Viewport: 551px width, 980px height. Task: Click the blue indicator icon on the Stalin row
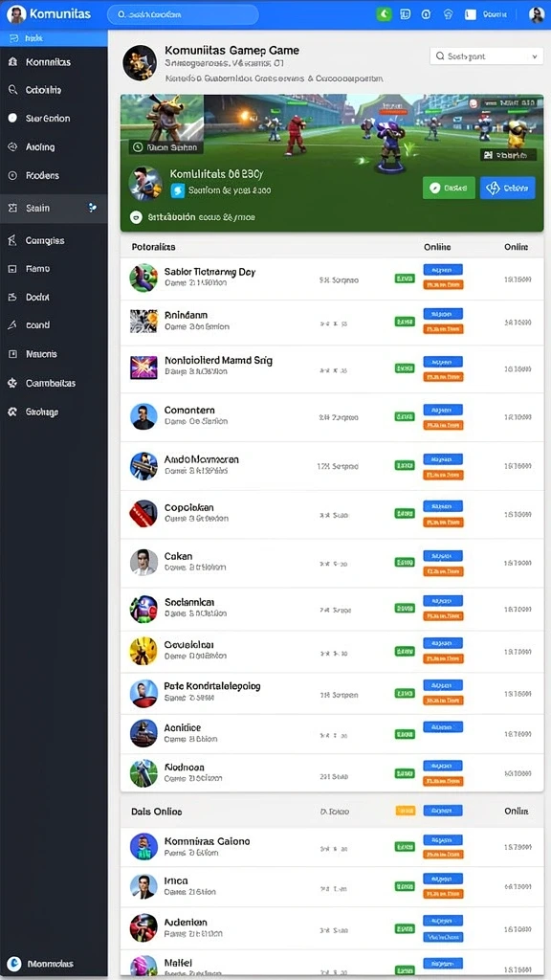tap(93, 208)
